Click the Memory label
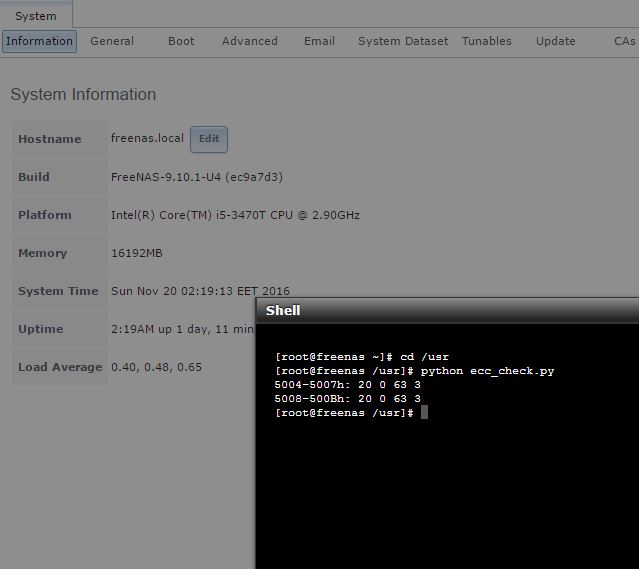The height and width of the screenshot is (569, 639). click(x=43, y=253)
